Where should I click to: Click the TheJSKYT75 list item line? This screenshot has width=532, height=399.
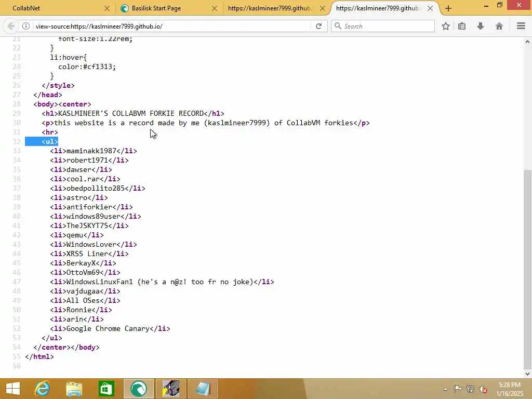coord(89,225)
